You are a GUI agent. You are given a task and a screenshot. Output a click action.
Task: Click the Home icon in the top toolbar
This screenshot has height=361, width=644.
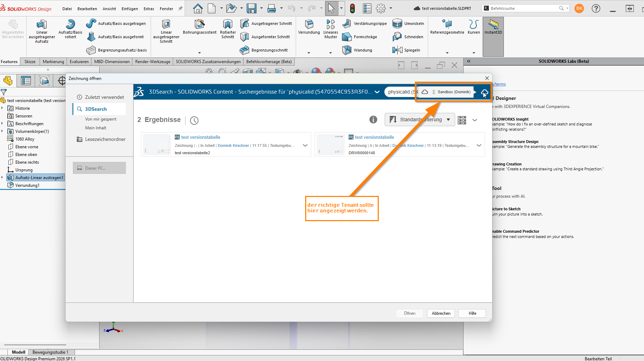tap(198, 8)
